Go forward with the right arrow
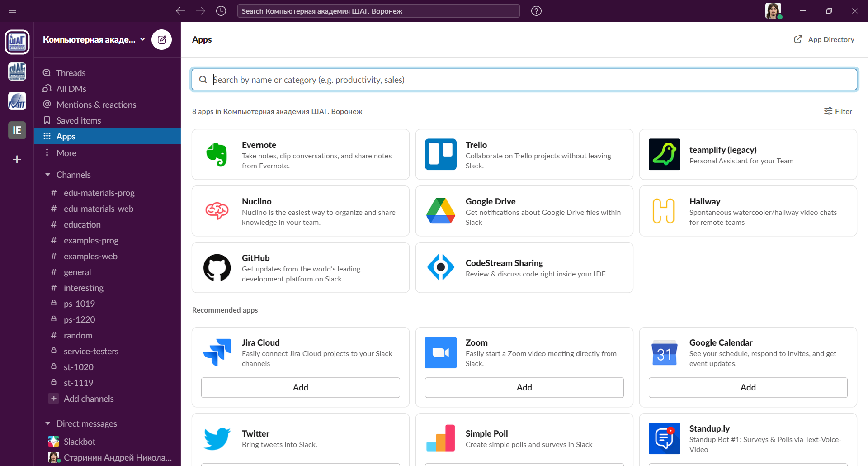The image size is (868, 466). [x=201, y=11]
